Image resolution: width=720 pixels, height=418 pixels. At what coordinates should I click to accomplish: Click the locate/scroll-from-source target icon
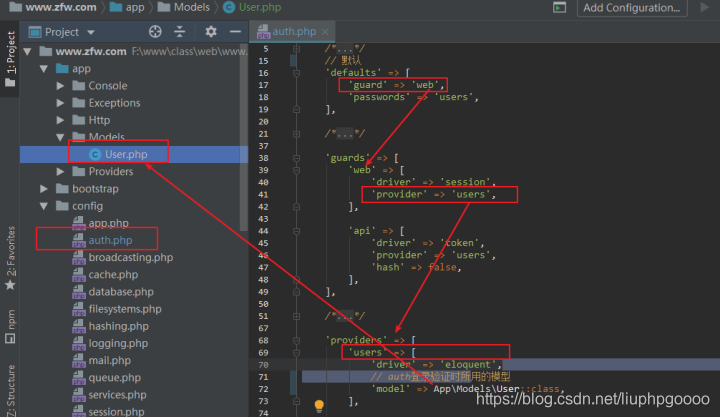pos(155,32)
